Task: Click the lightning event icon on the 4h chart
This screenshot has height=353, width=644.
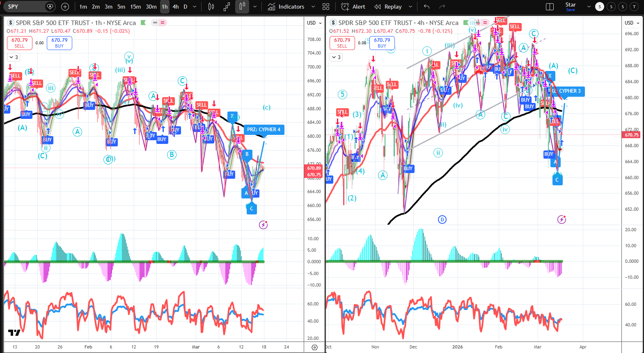Action: coord(562,219)
